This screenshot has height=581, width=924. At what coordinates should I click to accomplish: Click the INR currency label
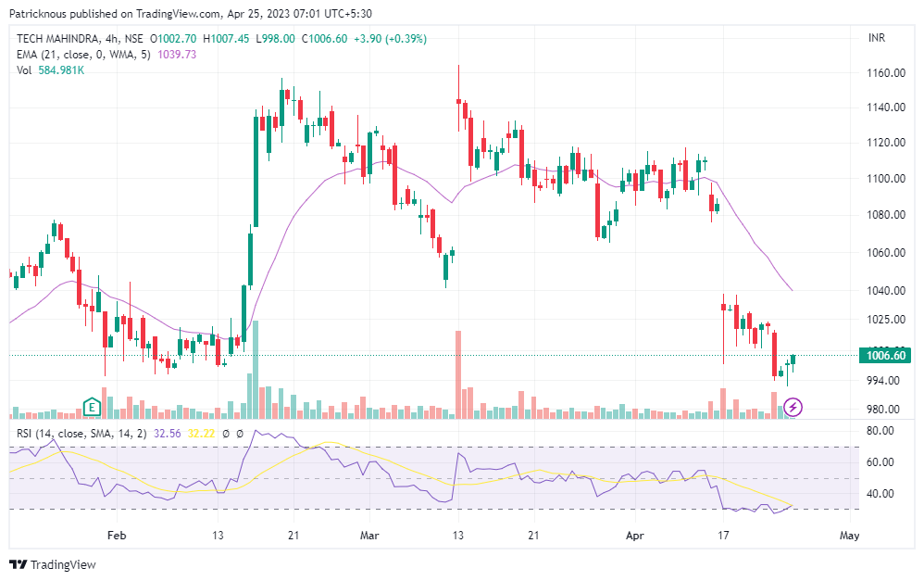(876, 38)
